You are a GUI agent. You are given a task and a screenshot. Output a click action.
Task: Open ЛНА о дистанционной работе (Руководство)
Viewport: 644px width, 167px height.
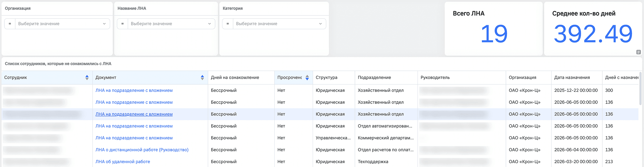pos(142,150)
